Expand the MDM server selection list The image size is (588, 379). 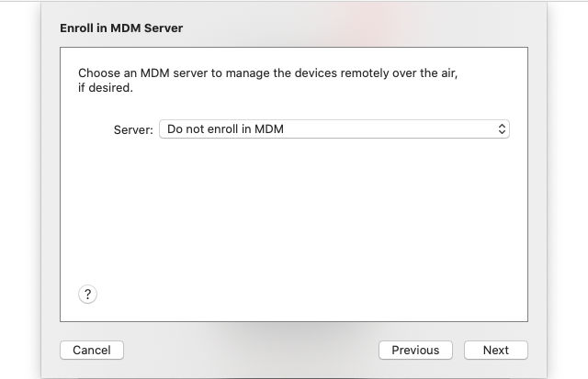334,129
